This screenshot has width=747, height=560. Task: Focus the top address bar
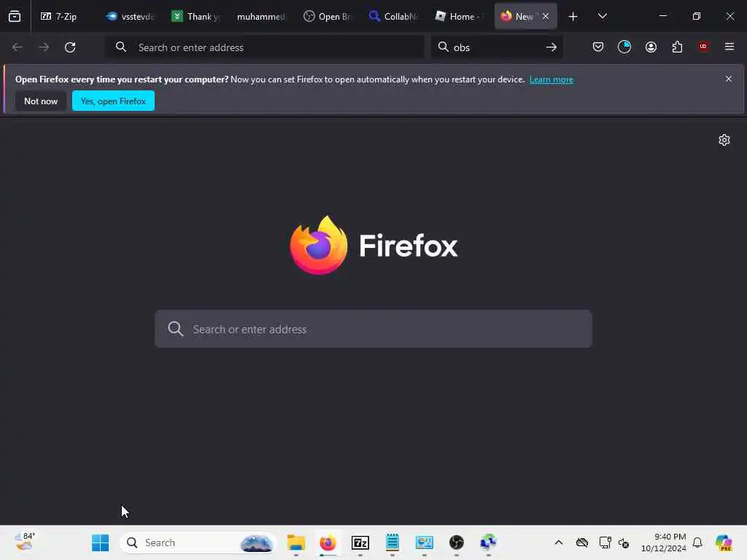[264, 47]
